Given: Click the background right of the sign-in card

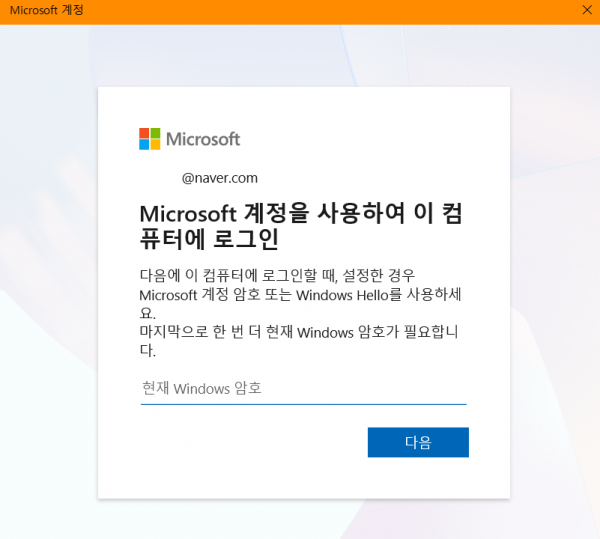Looking at the screenshot, I should (x=555, y=300).
